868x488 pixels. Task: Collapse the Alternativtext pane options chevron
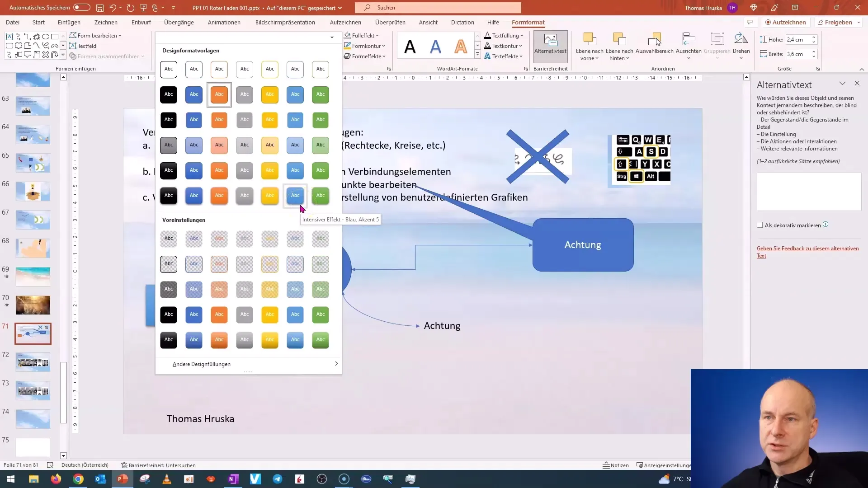point(842,84)
